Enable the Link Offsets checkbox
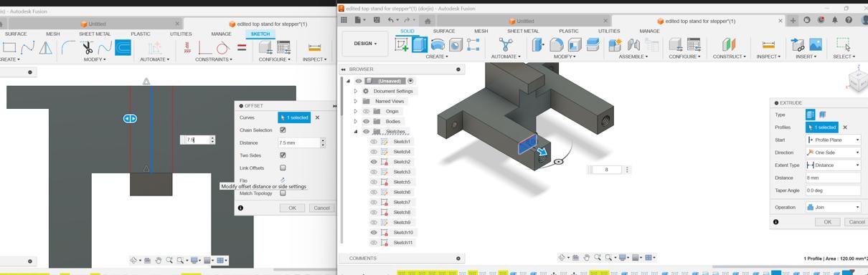The image size is (868, 275). coord(283,168)
